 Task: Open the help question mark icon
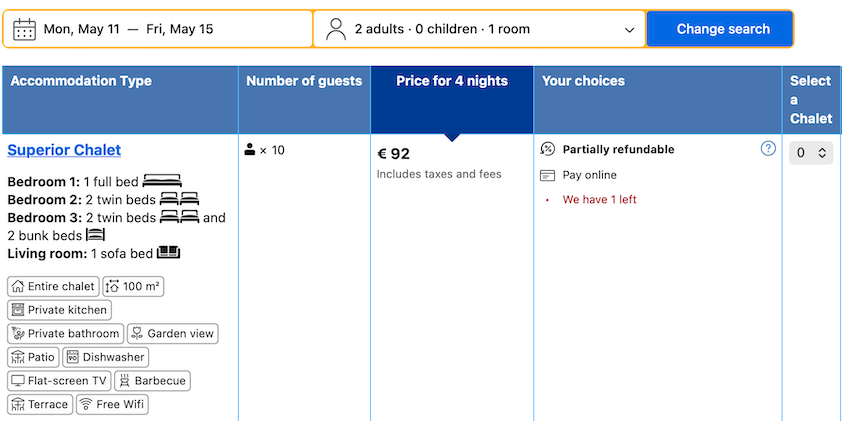(768, 148)
